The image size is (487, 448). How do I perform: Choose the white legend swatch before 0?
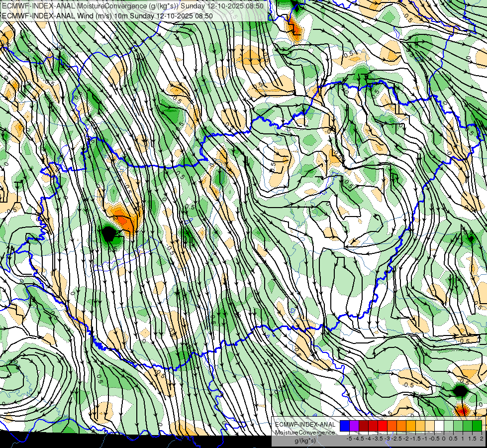point(439,426)
